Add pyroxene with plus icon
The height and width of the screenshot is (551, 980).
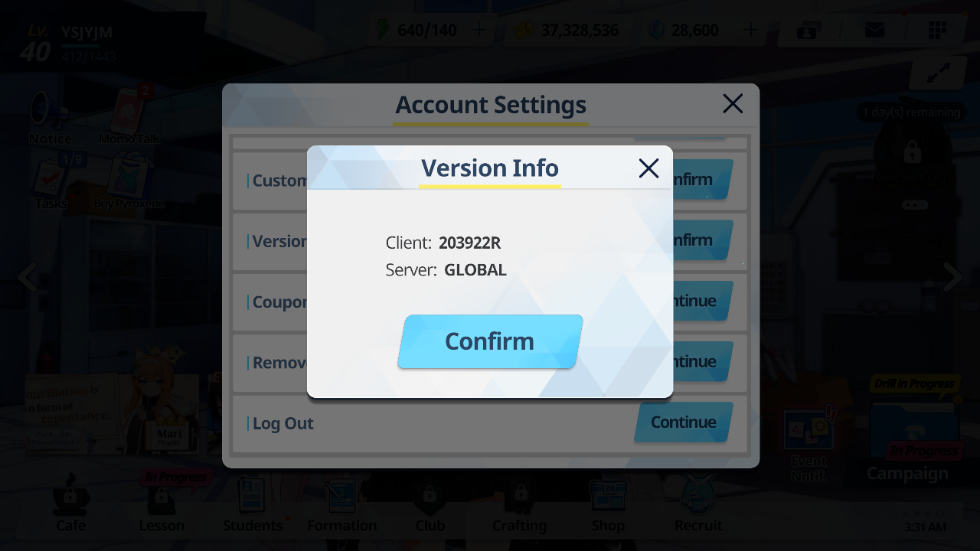pyautogui.click(x=751, y=30)
